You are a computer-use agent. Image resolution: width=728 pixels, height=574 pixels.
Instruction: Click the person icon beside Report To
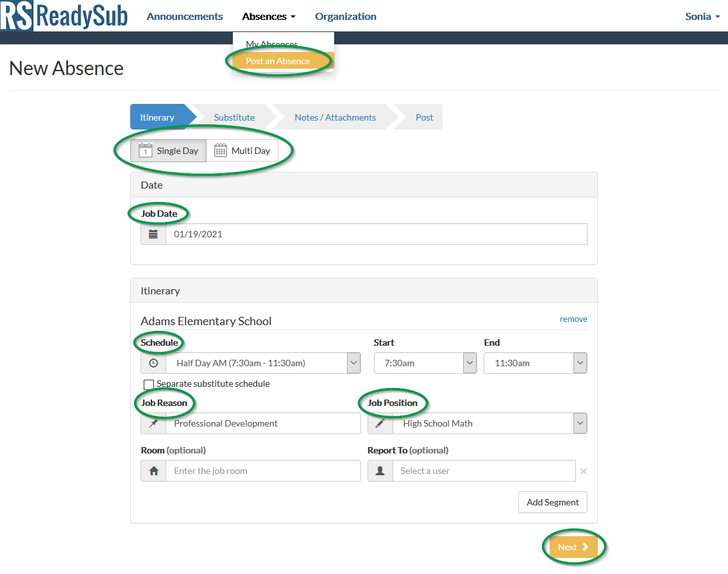(380, 470)
